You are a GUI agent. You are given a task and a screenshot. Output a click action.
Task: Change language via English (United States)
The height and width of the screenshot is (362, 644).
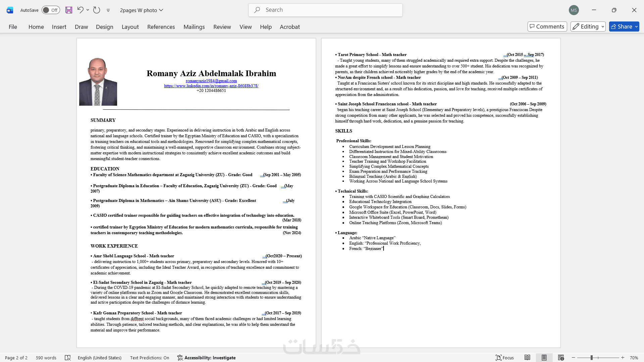tap(100, 358)
